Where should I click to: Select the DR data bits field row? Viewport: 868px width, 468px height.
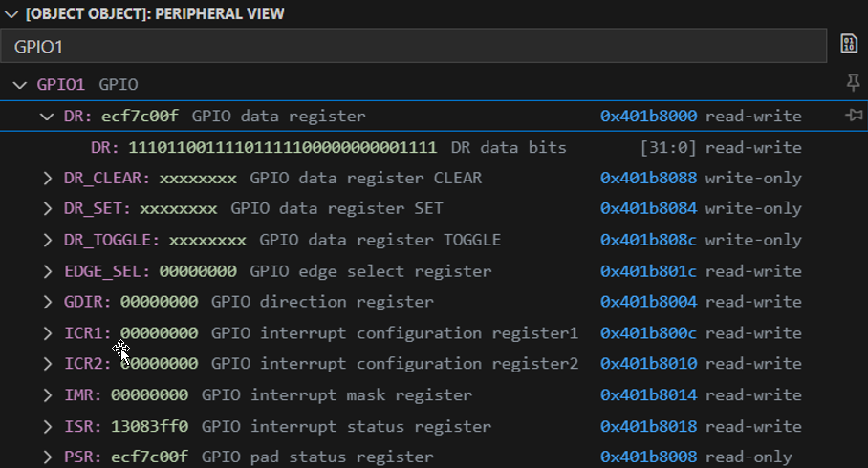(x=328, y=148)
